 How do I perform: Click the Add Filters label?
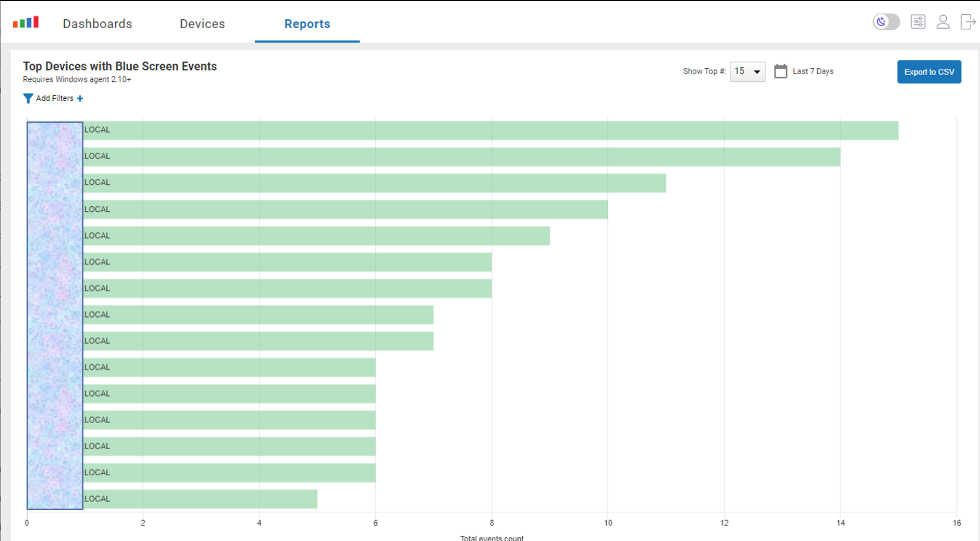tap(55, 98)
